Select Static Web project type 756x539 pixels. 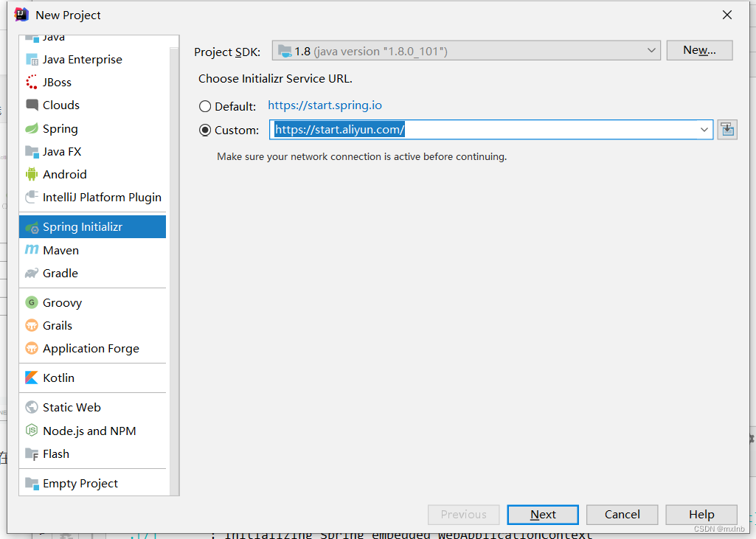click(93, 407)
